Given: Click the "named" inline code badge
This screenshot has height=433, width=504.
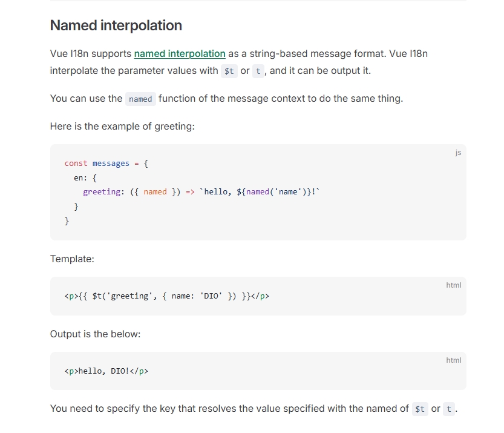Looking at the screenshot, I should 140,99.
